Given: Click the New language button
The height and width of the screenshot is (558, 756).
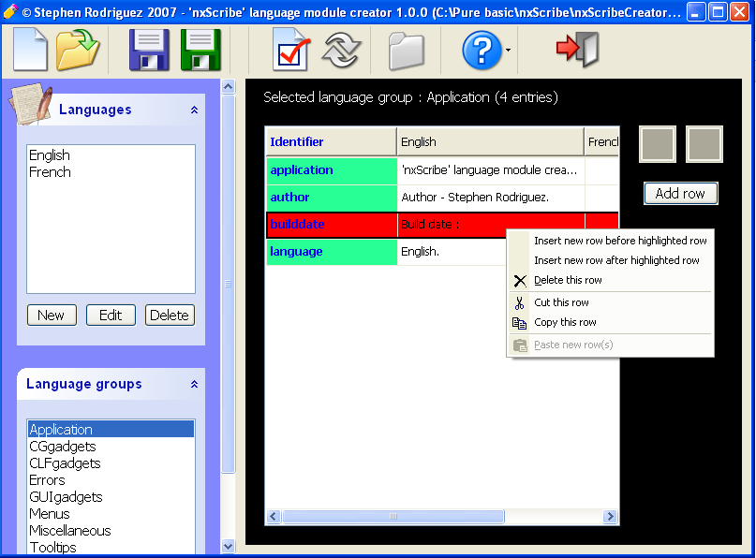Looking at the screenshot, I should (x=52, y=316).
